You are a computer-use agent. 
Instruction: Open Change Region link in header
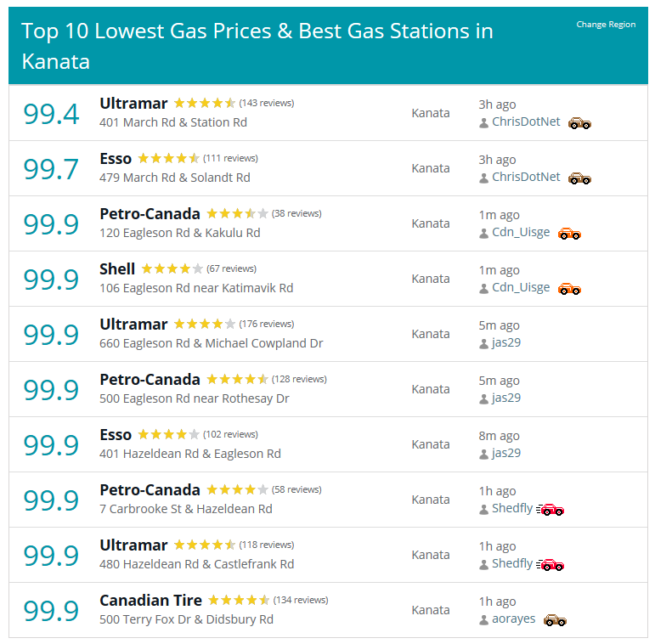pyautogui.click(x=606, y=25)
